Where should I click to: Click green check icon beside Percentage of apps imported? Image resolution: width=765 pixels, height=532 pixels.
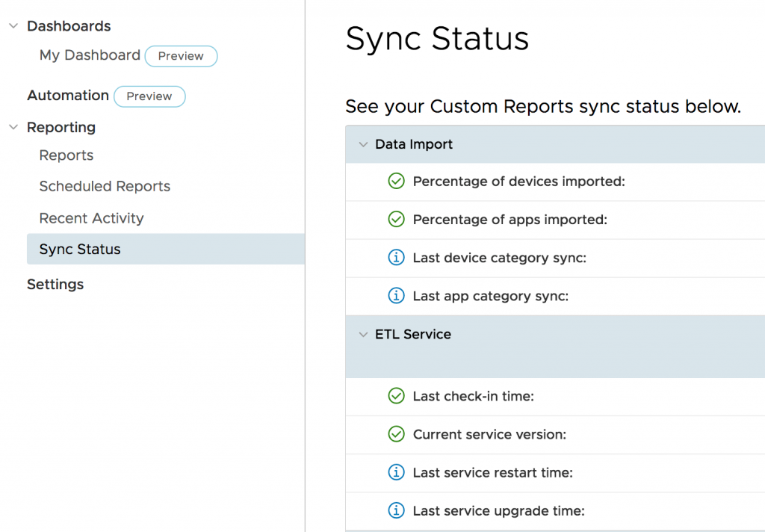[397, 220]
